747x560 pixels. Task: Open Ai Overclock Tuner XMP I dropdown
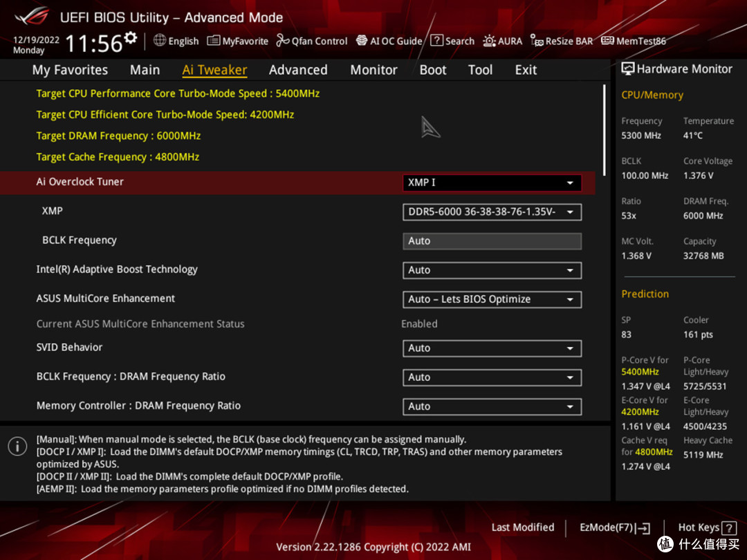[492, 183]
